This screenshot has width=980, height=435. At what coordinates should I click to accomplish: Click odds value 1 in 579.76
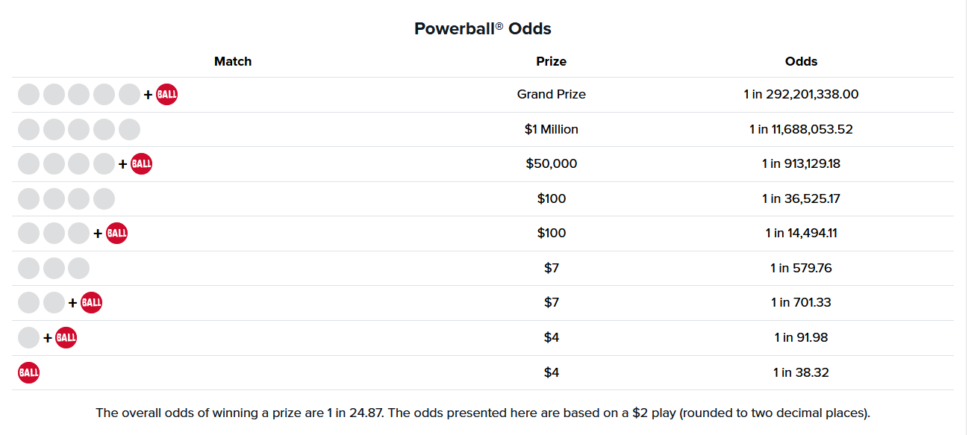[801, 268]
